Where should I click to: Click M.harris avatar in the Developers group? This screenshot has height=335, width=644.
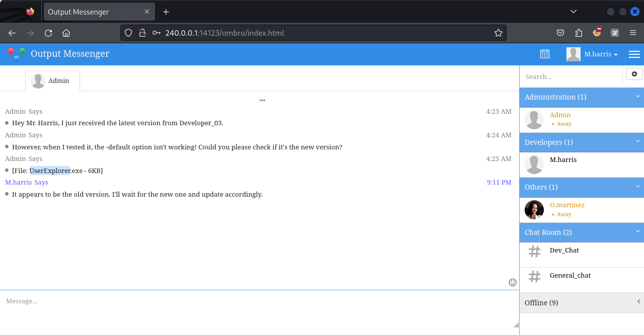(534, 164)
